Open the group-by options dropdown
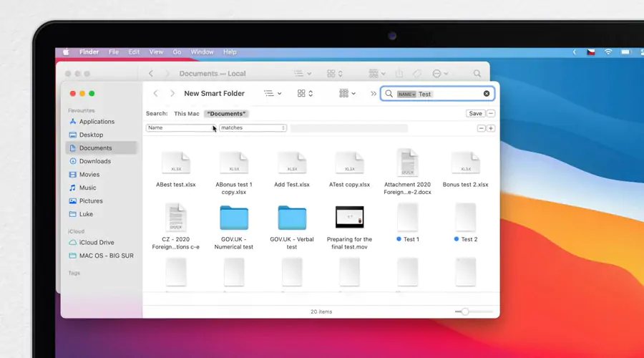This screenshot has width=644, height=358. pos(348,94)
